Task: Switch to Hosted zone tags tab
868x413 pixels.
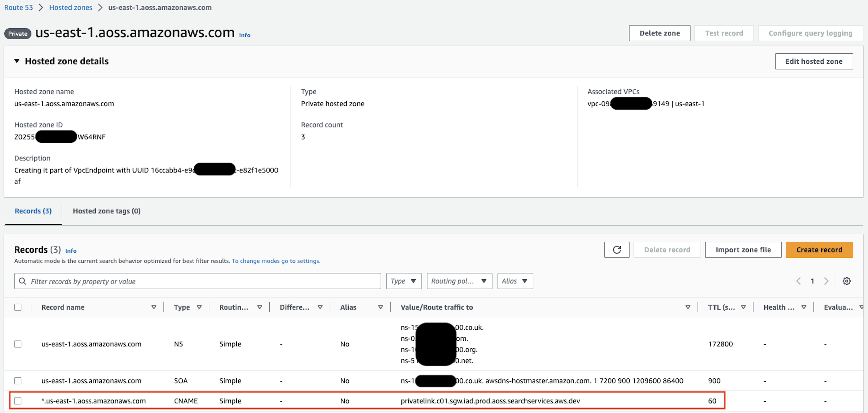Action: click(x=106, y=211)
